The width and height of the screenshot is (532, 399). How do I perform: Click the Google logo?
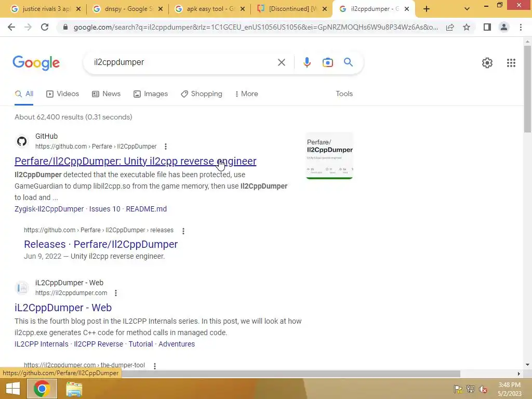coord(36,63)
